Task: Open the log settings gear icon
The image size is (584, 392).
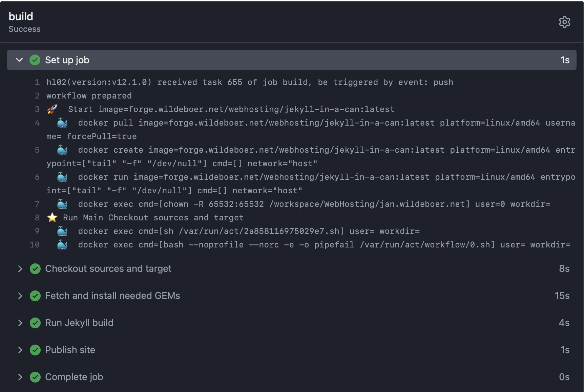Action: (x=564, y=22)
